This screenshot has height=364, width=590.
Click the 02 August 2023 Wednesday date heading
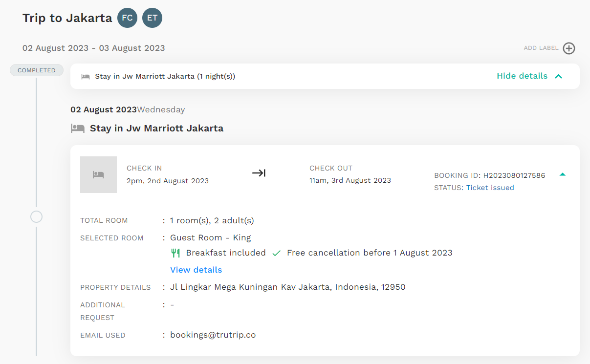128,109
